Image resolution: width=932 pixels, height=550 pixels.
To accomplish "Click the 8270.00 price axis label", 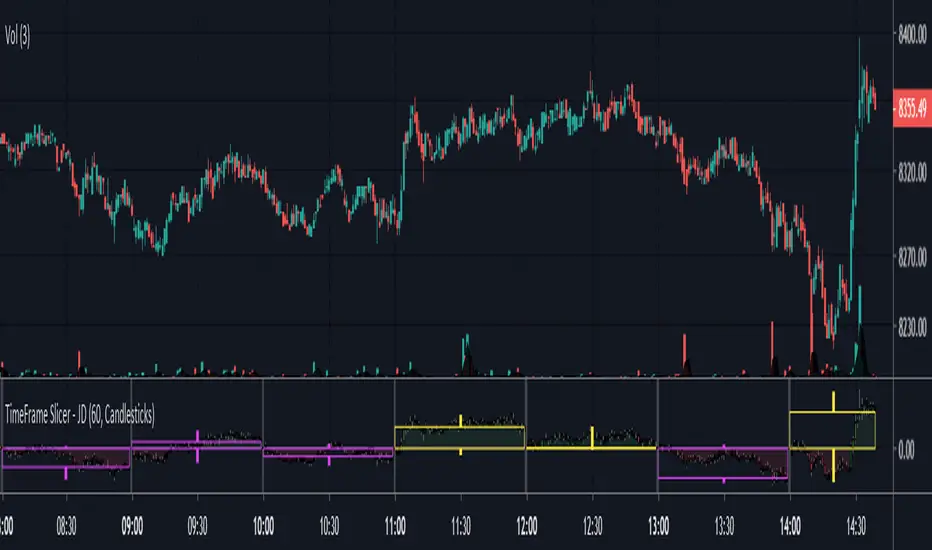I will coord(912,257).
